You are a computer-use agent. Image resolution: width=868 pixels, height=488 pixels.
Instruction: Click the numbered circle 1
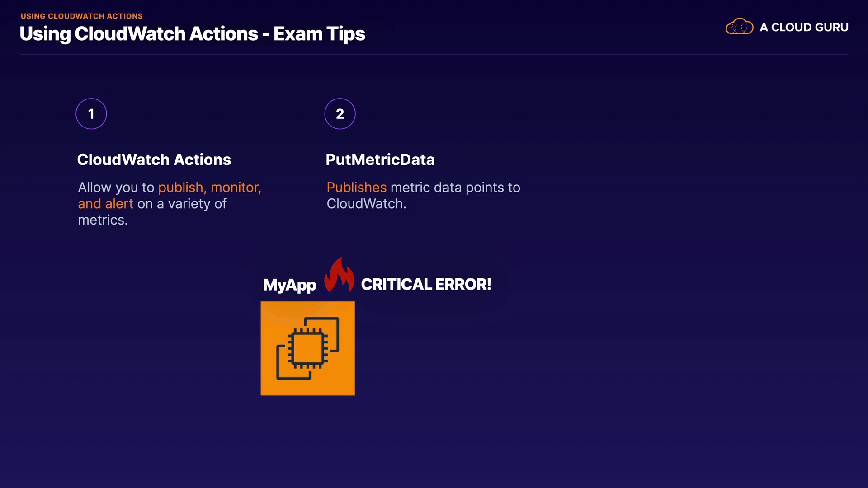[91, 114]
